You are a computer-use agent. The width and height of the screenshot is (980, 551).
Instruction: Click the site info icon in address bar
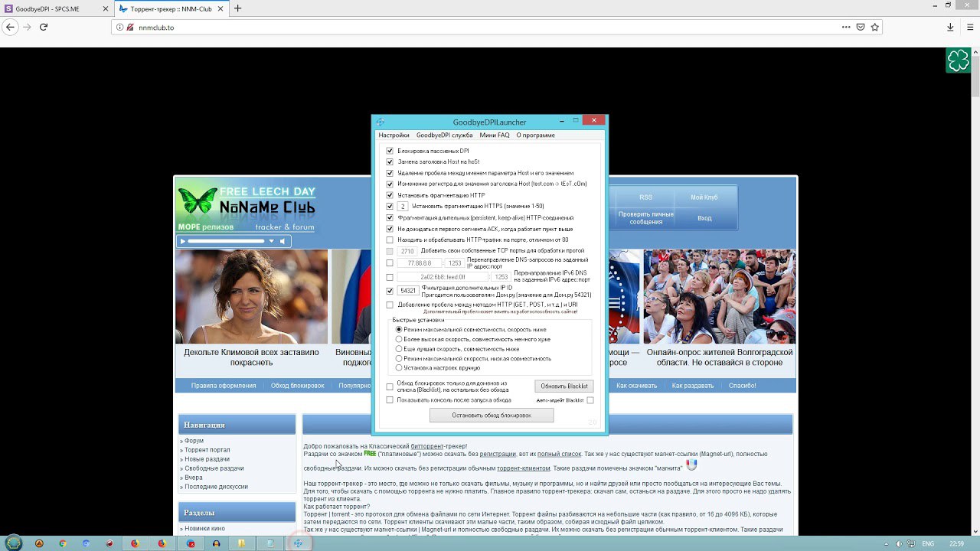[x=119, y=27]
